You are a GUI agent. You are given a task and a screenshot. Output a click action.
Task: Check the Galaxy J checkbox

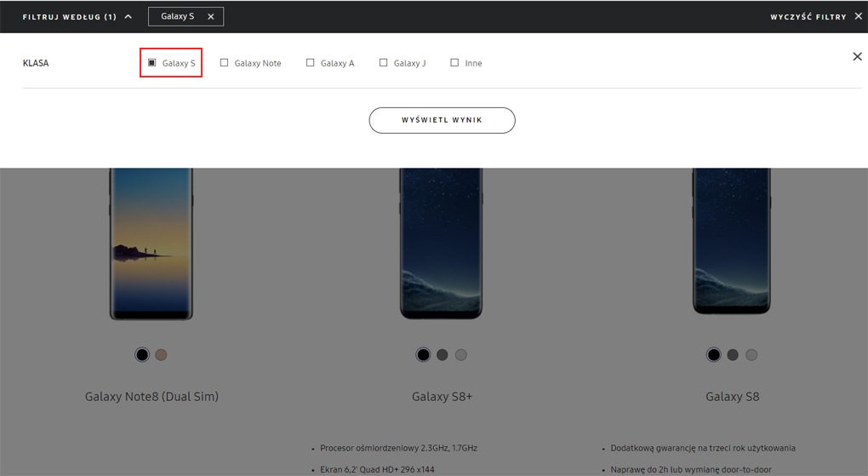383,63
